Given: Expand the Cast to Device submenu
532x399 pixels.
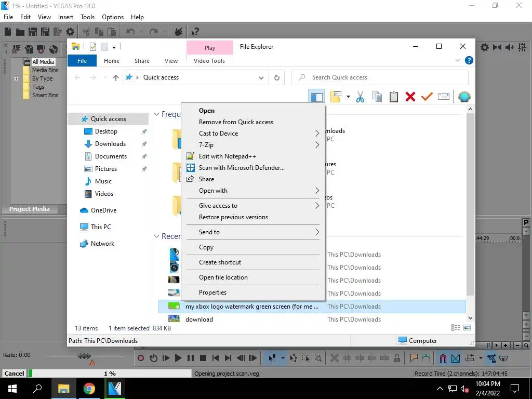Looking at the screenshot, I should [253, 134].
